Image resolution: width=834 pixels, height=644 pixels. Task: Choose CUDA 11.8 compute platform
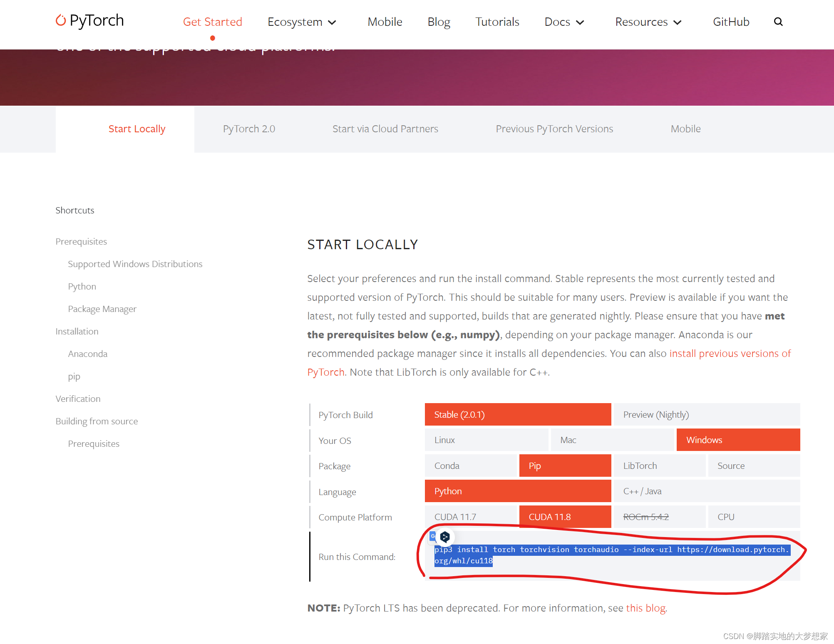click(x=565, y=517)
